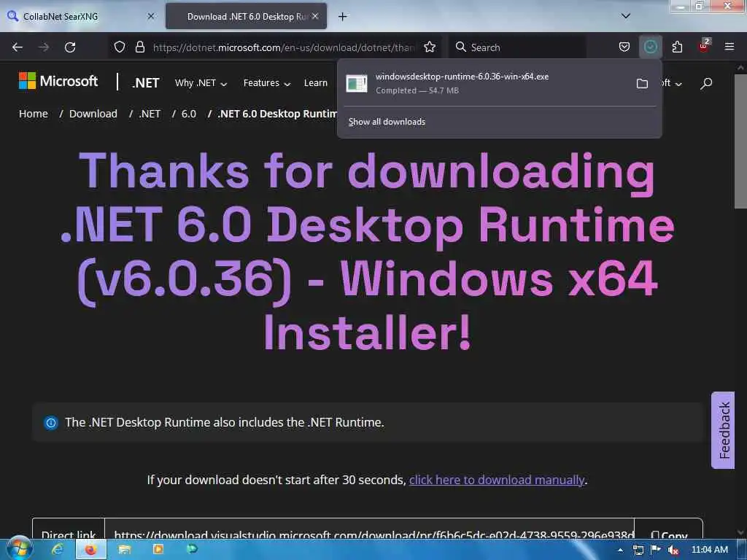
Task: Open the Extensions puzzle icon
Action: click(x=677, y=47)
